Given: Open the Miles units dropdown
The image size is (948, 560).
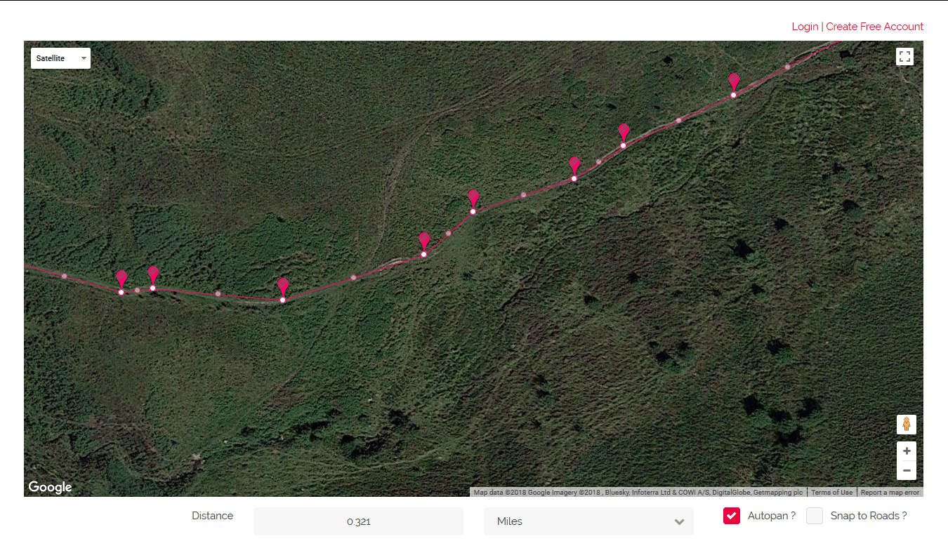Looking at the screenshot, I should click(x=588, y=521).
